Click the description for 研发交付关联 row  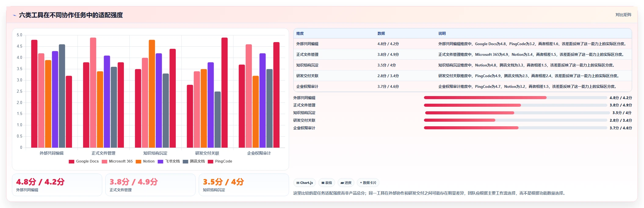tap(529, 76)
